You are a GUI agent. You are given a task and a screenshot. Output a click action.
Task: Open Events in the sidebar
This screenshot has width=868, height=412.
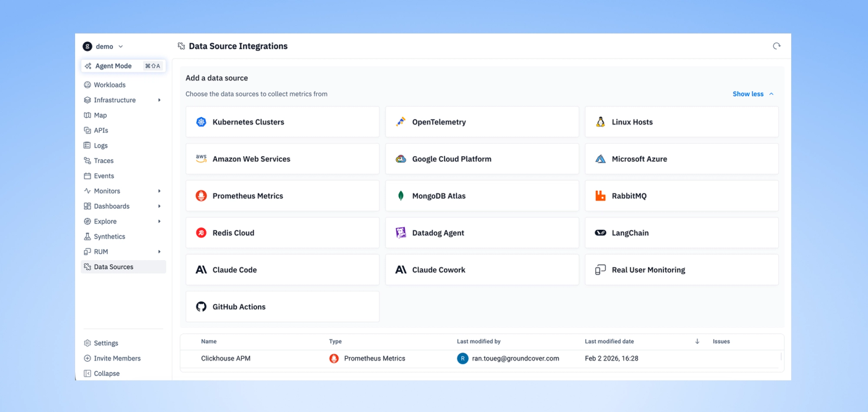[123, 176]
